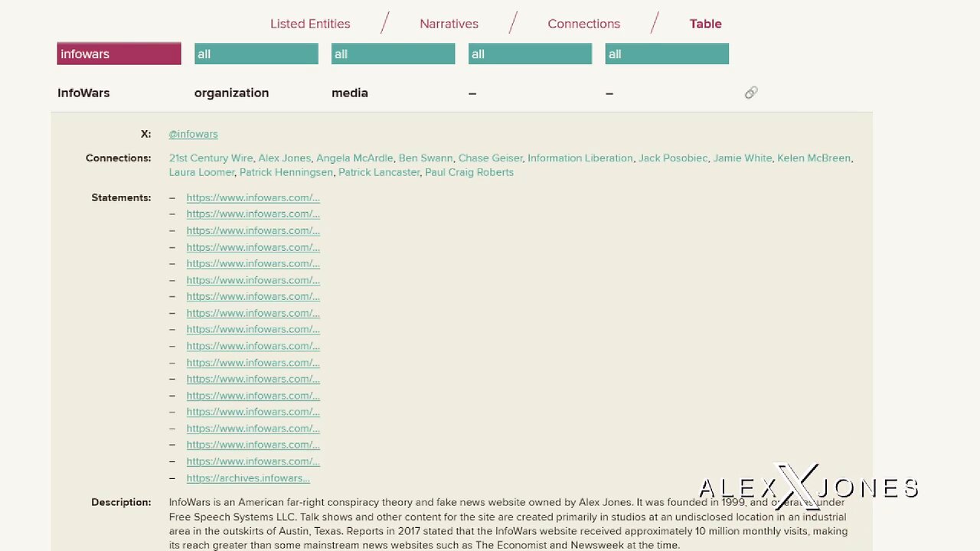Image resolution: width=980 pixels, height=551 pixels.
Task: Open the Patrick Henningsen connection link
Action: point(286,172)
